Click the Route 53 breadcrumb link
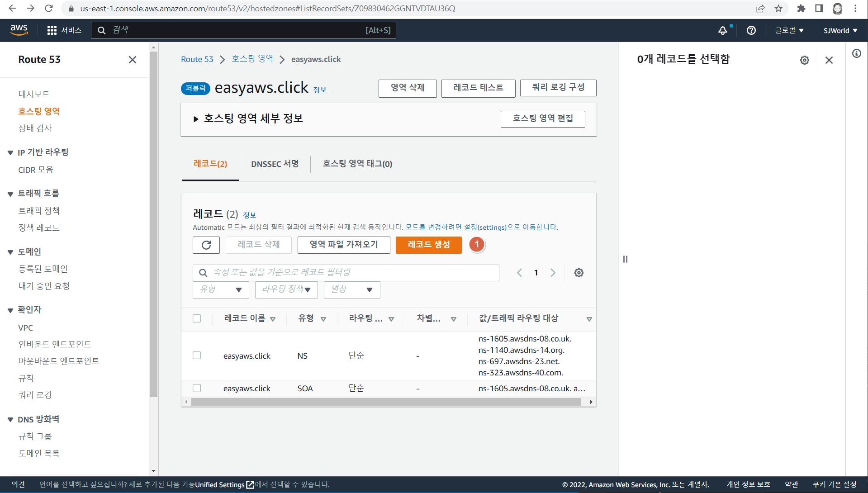868x493 pixels. pyautogui.click(x=197, y=59)
